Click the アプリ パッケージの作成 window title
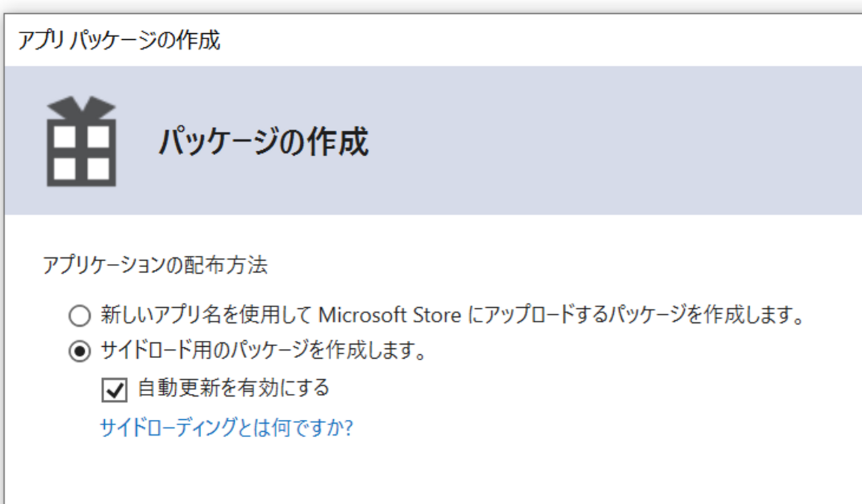This screenshot has width=862, height=504. [119, 41]
